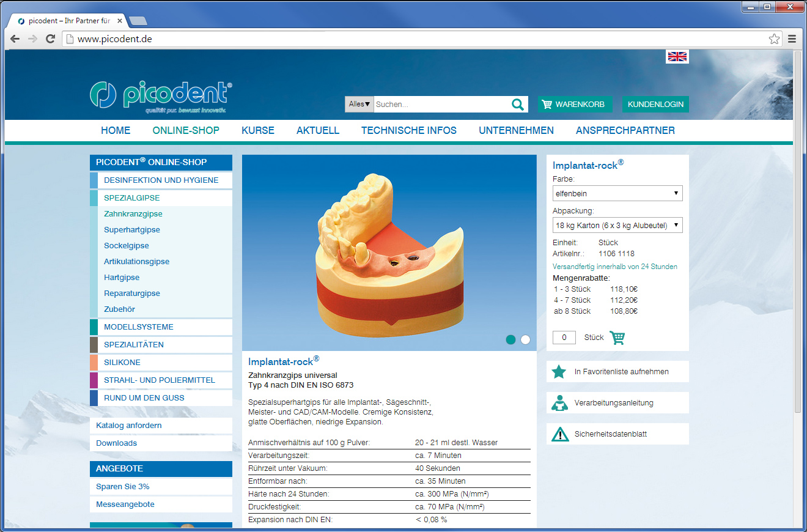Click the Stück quantity input field
807x532 pixels.
coord(564,338)
